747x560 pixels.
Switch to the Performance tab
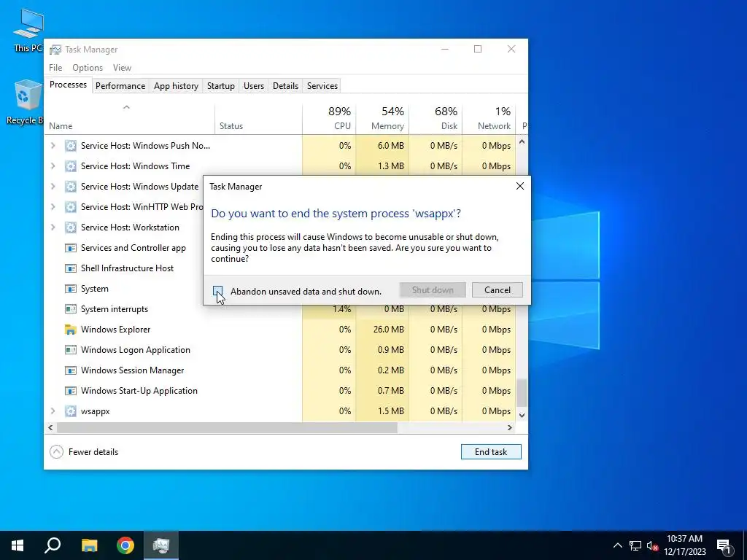[x=120, y=86]
